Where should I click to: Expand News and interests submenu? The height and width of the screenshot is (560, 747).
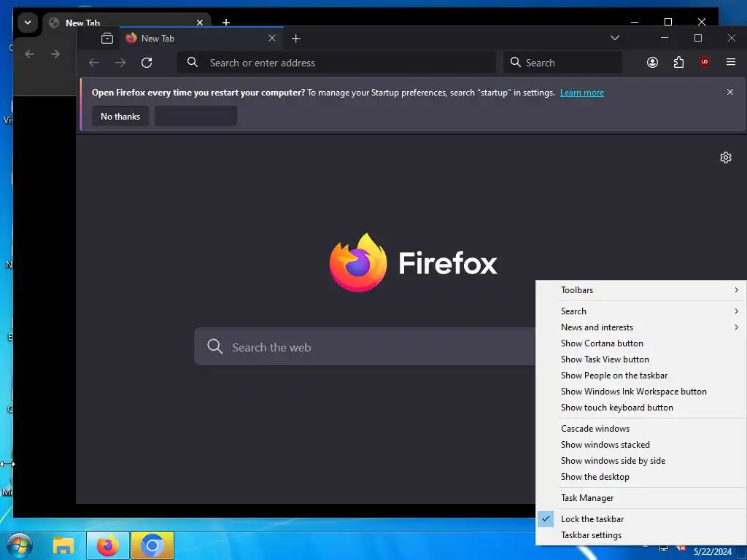(641, 327)
